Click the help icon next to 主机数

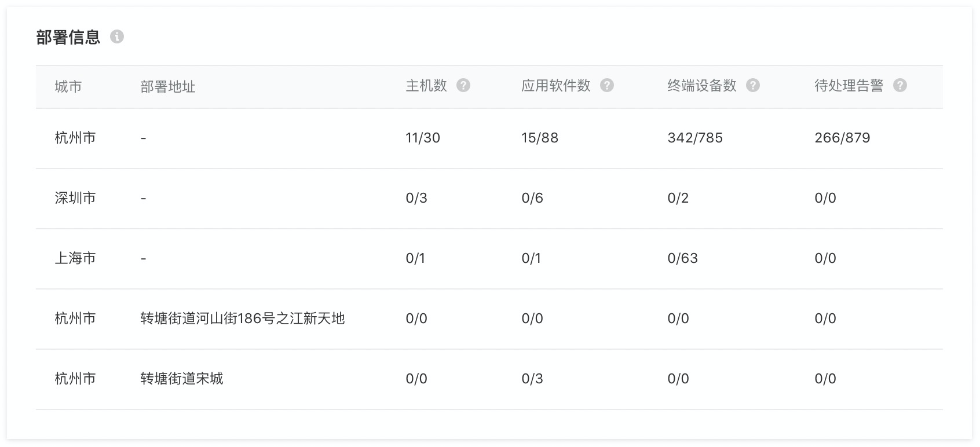463,85
